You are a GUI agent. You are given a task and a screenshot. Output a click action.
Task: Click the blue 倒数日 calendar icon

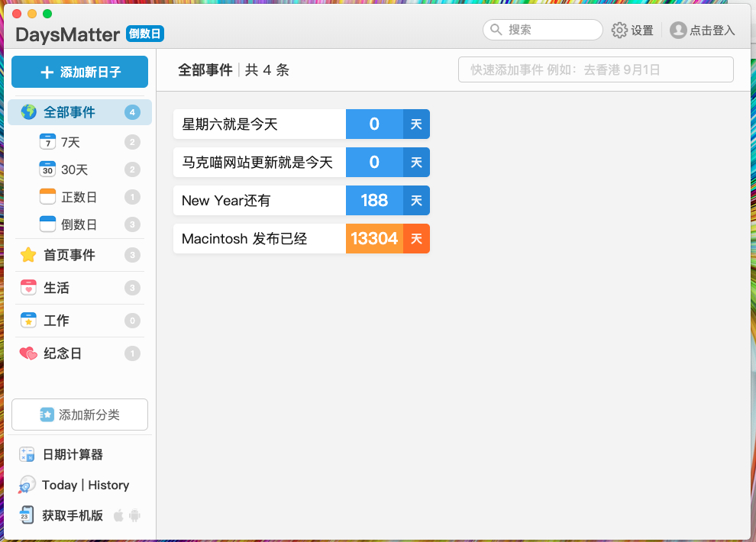47,224
